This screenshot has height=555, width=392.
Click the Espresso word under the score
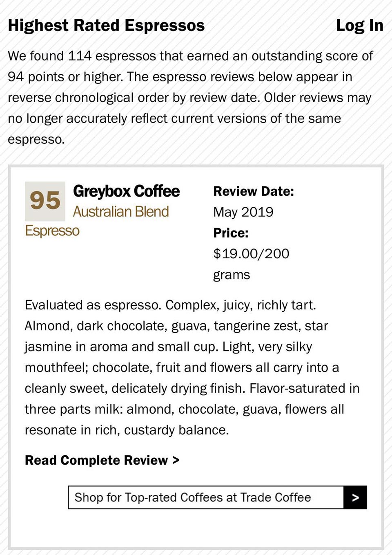tap(52, 231)
